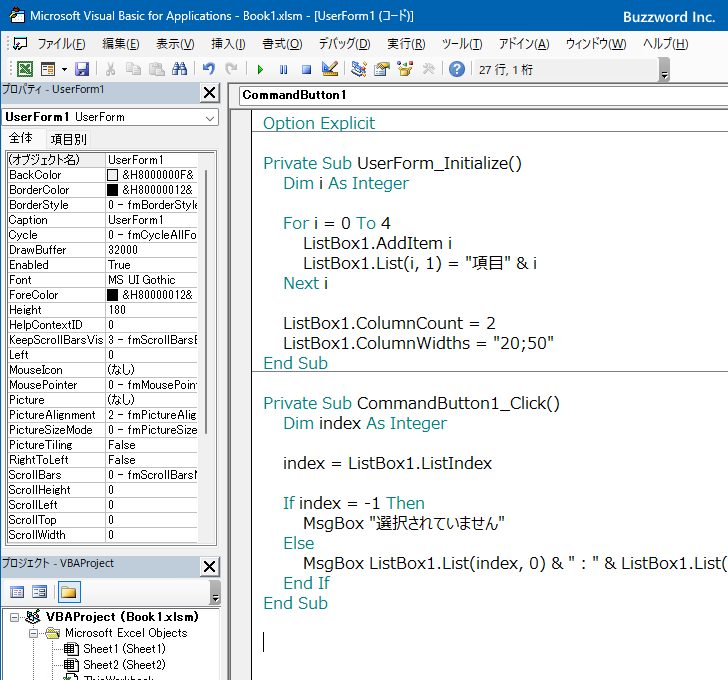
Task: Open the Project Explorer icon
Action: point(358,69)
